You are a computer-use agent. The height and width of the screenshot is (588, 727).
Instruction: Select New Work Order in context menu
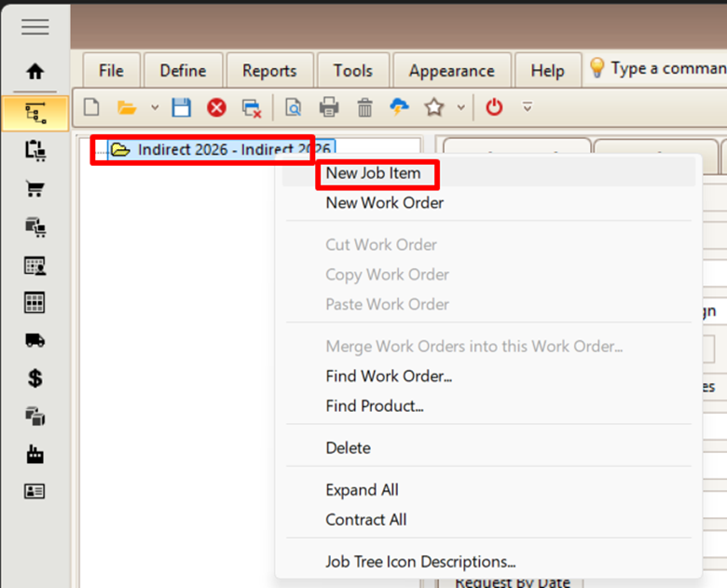tap(384, 203)
